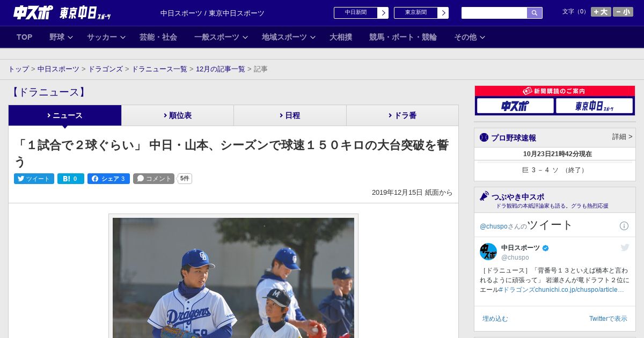Screen dimensions: 644x338
Task: Click the Tokyo Chunichi Sports logo in header
Action: click(x=85, y=13)
